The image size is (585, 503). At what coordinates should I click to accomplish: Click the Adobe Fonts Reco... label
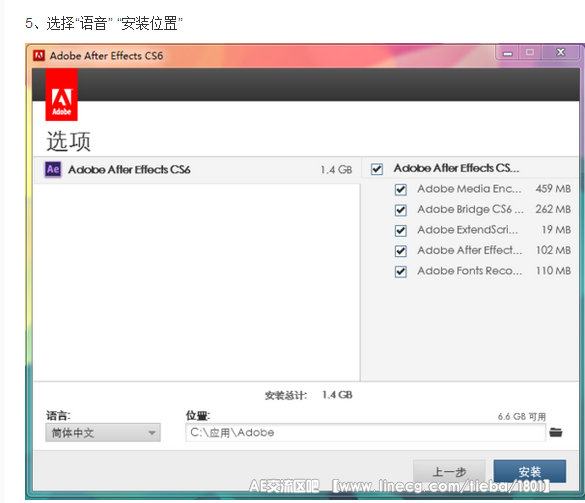click(470, 271)
